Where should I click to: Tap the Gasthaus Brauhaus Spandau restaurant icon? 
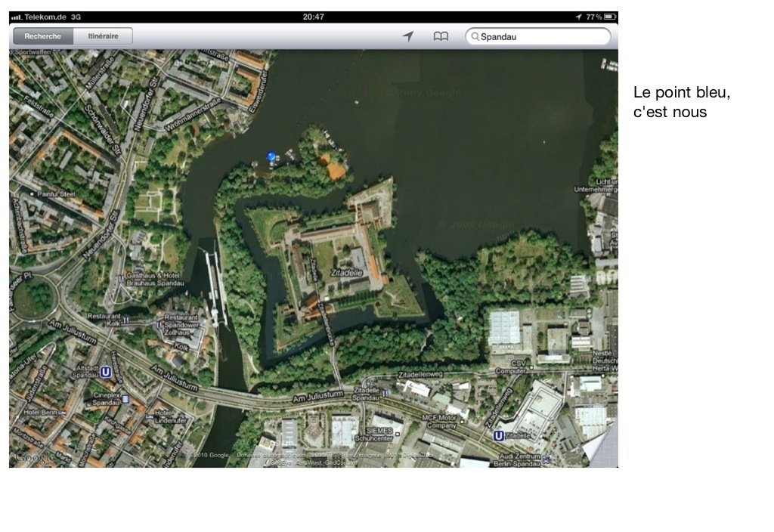(x=121, y=279)
